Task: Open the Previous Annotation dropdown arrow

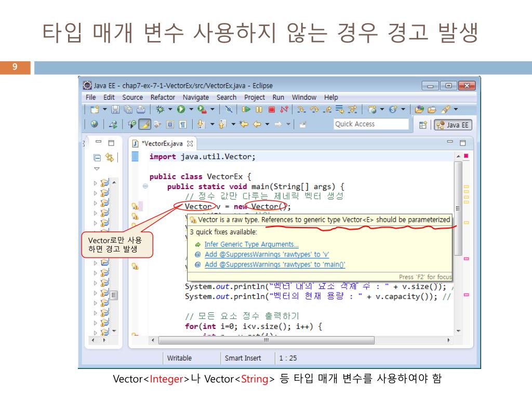Action: [x=233, y=124]
